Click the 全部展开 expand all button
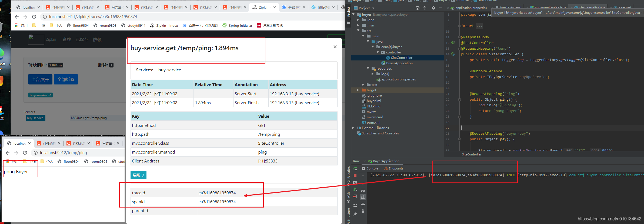 [x=40, y=79]
